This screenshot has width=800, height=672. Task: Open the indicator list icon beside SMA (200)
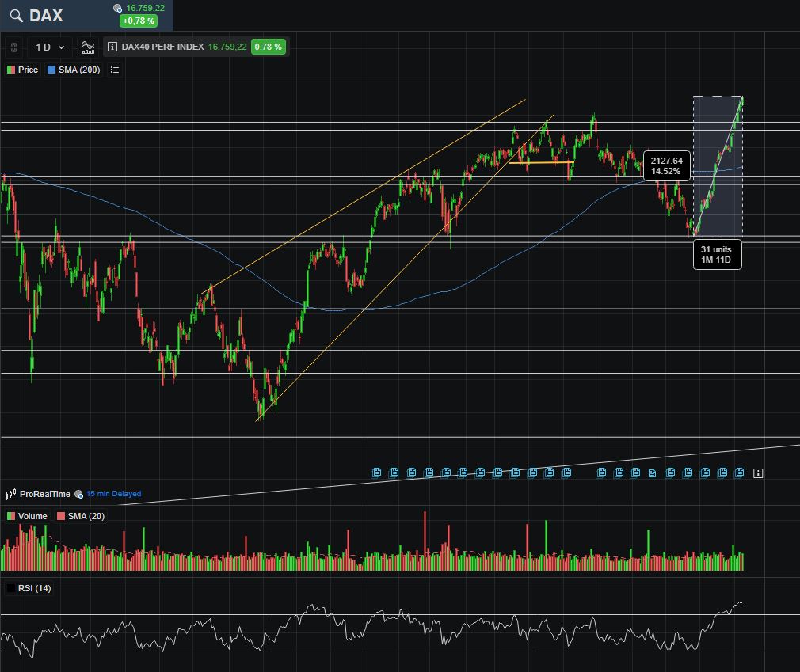[115, 70]
